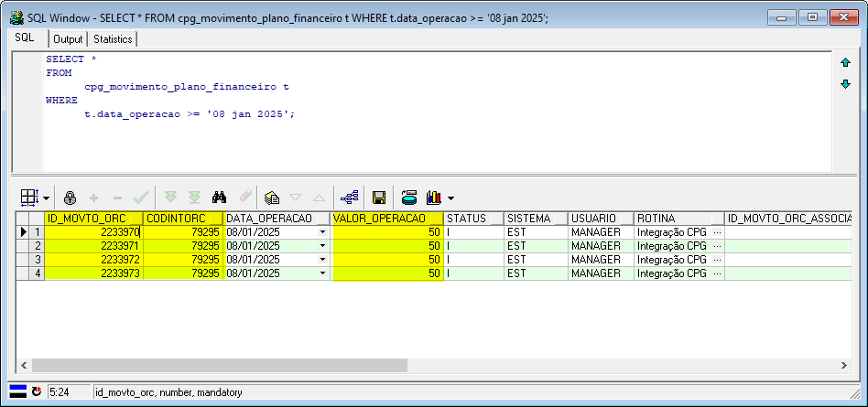Image resolution: width=868 pixels, height=407 pixels.
Task: Click the SISTEMA column header
Action: 536,219
